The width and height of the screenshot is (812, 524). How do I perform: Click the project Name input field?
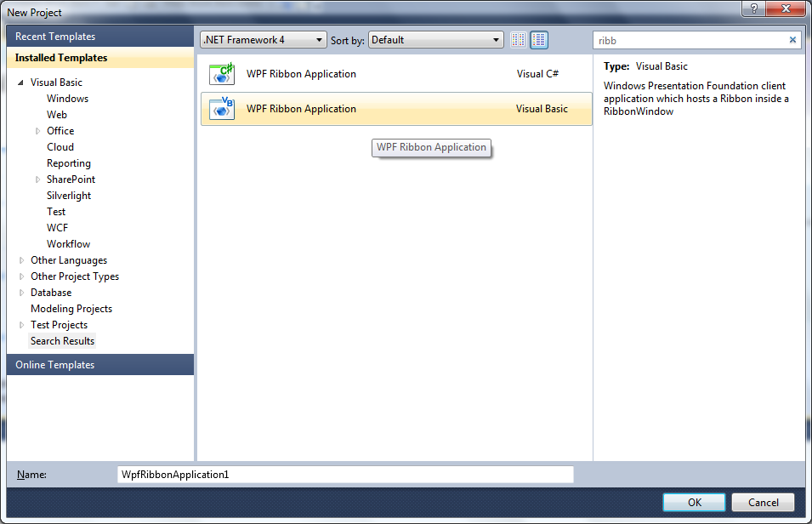345,475
